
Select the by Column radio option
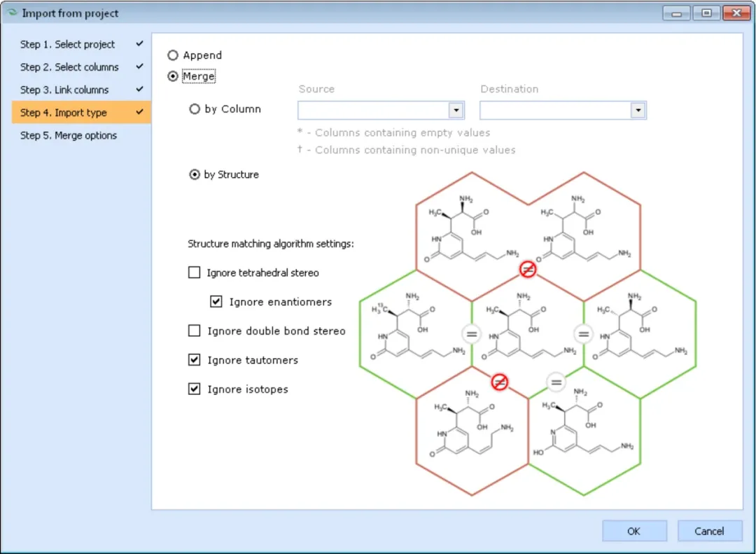coord(195,109)
